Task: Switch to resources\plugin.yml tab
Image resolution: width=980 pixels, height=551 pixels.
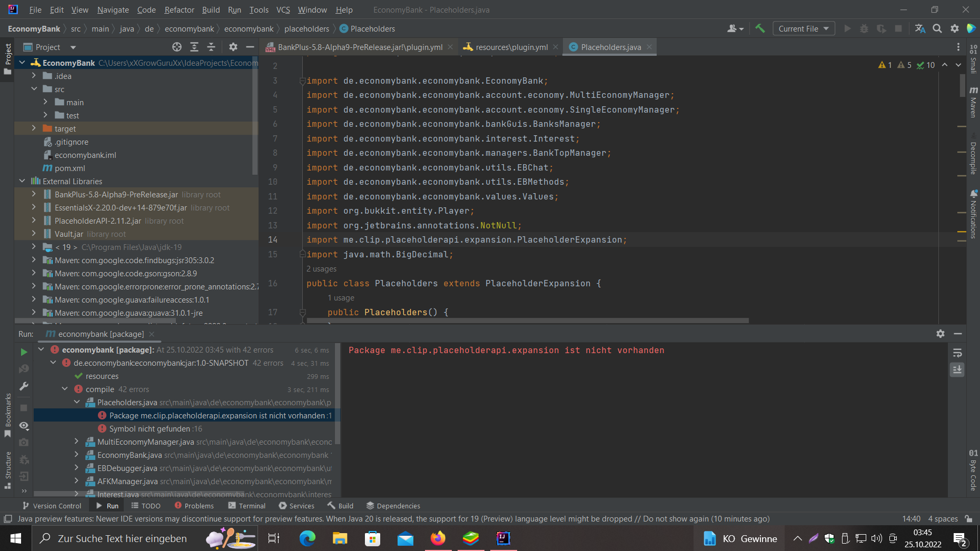Action: 511,47
